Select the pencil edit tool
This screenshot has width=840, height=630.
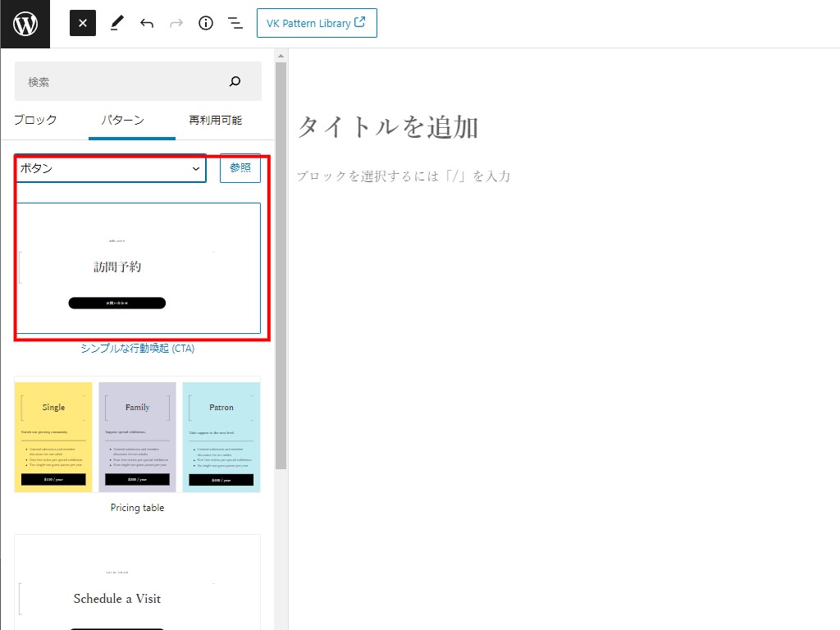[x=116, y=23]
